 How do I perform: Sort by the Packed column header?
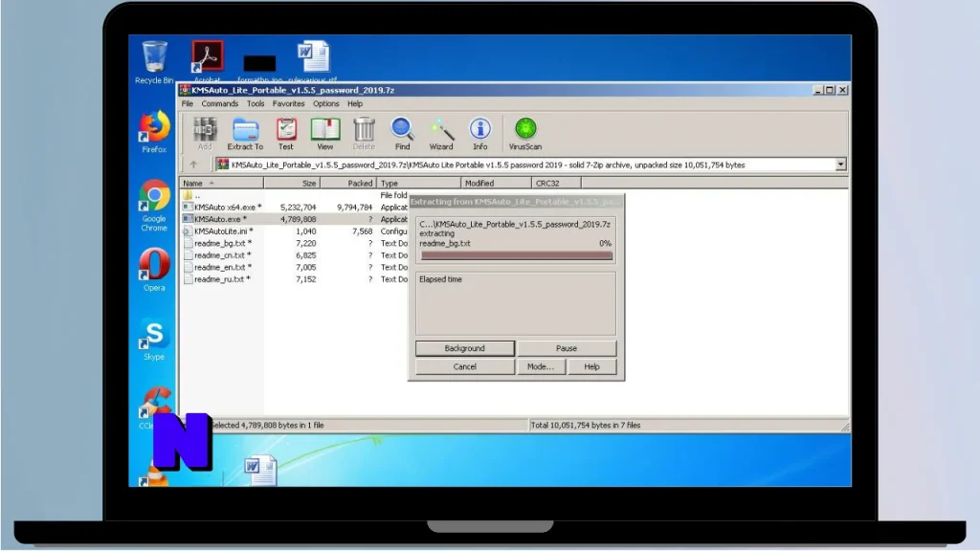coord(348,183)
